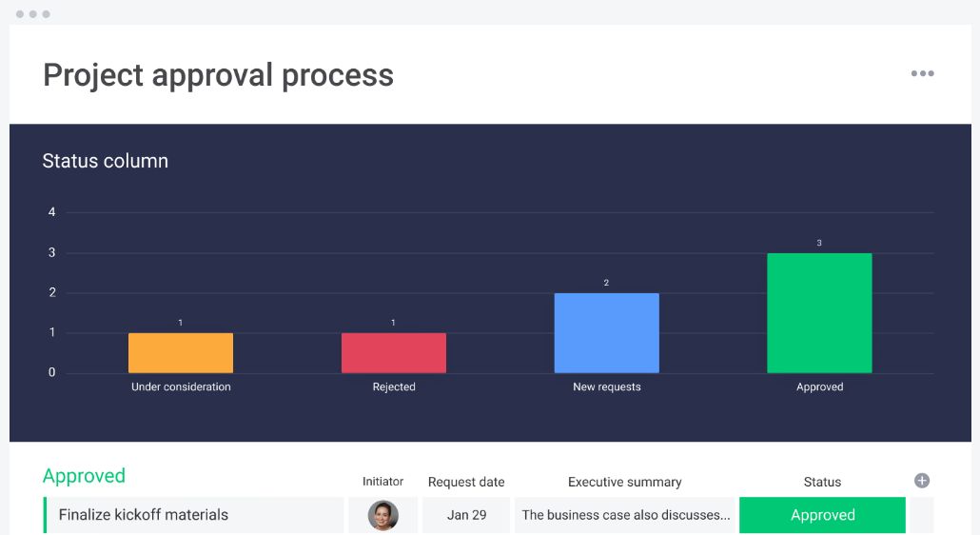The image size is (980, 535).
Task: Click the 'Under consideration' axis label
Action: pos(181,386)
